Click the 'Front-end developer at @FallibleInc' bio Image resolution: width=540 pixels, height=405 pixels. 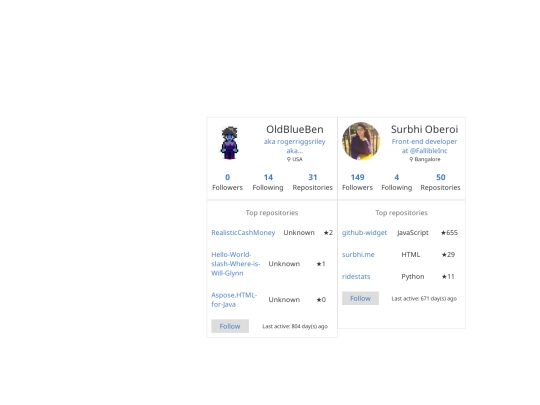(x=424, y=146)
